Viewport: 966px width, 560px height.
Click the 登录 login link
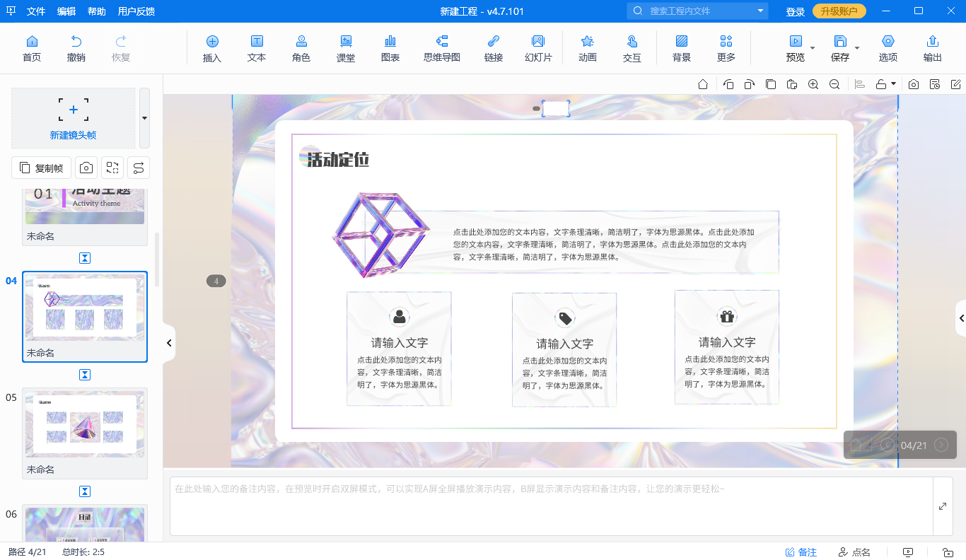(796, 11)
